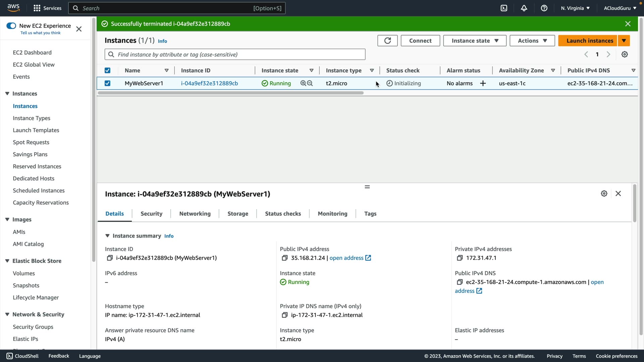Open CloudShell icon in top navigation bar
644x362 pixels.
(504, 8)
